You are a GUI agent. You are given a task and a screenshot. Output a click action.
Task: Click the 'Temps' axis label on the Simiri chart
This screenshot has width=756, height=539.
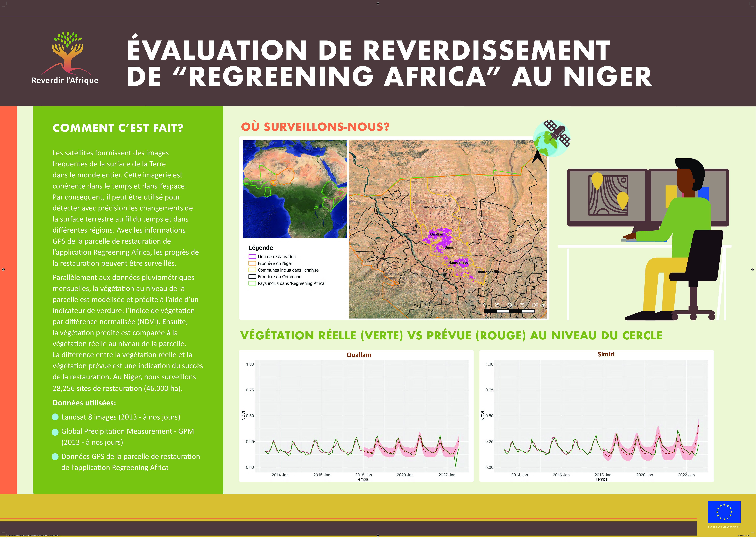(x=601, y=479)
